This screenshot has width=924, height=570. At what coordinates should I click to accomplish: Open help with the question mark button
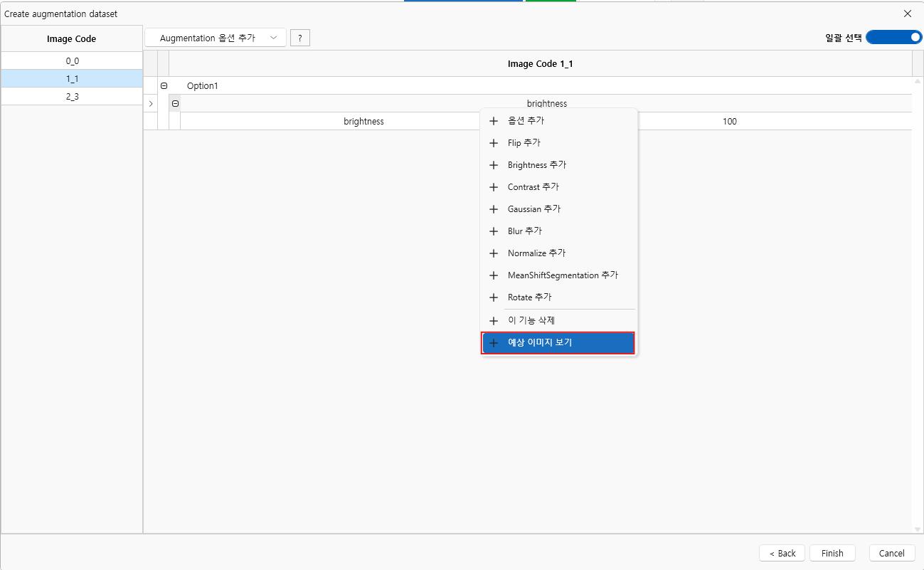click(299, 38)
